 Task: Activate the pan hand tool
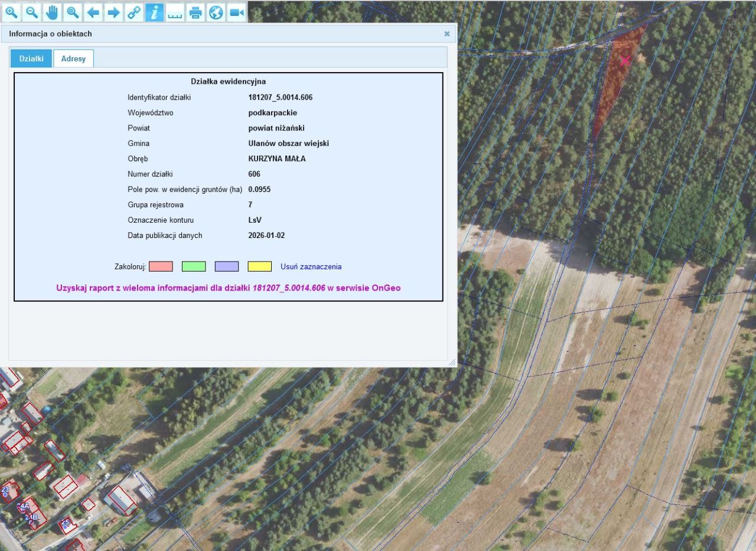tap(53, 12)
